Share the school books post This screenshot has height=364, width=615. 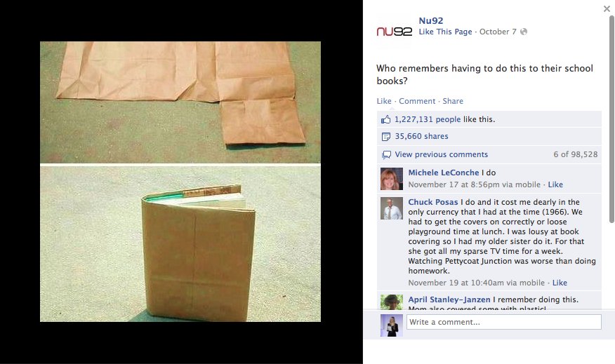(x=453, y=101)
